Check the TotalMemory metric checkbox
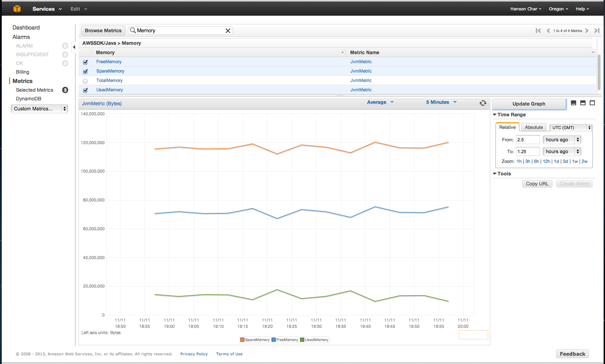The height and width of the screenshot is (364, 605). click(x=85, y=81)
